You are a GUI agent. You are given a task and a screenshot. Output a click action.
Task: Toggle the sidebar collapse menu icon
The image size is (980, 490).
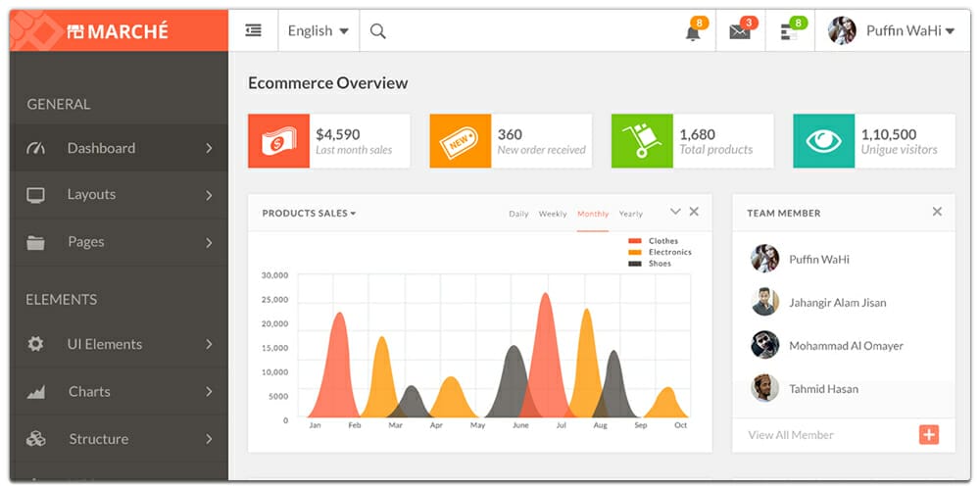point(253,30)
